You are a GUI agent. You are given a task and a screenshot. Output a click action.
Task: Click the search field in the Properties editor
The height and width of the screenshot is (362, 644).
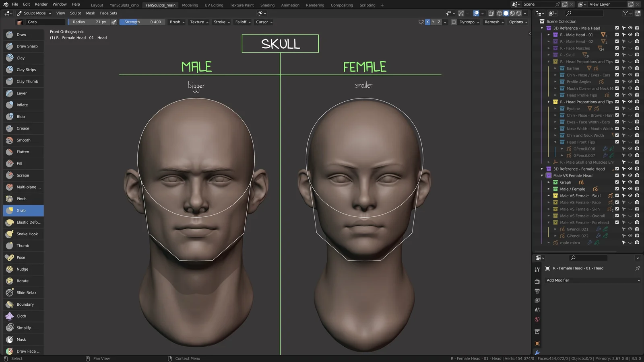tap(588, 258)
